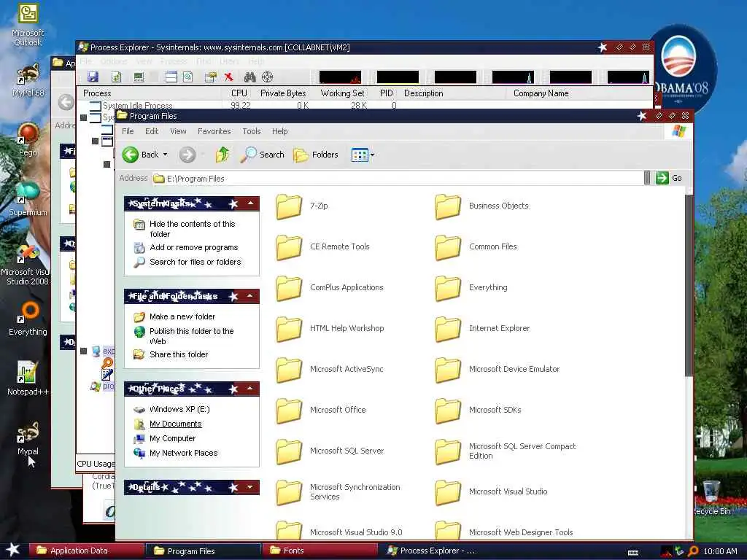The width and height of the screenshot is (747, 560).
Task: Click the Supermium desktop icon
Action: point(28,200)
